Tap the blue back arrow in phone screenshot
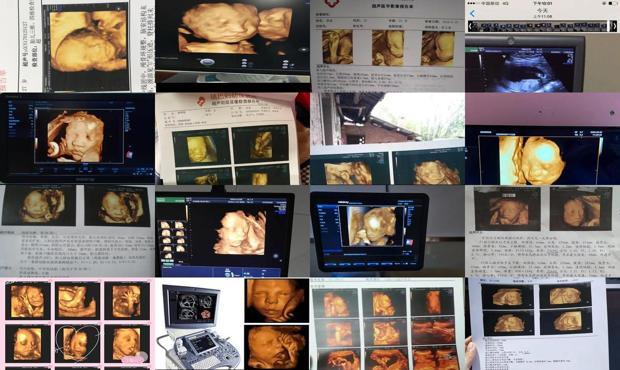 pyautogui.click(x=472, y=14)
